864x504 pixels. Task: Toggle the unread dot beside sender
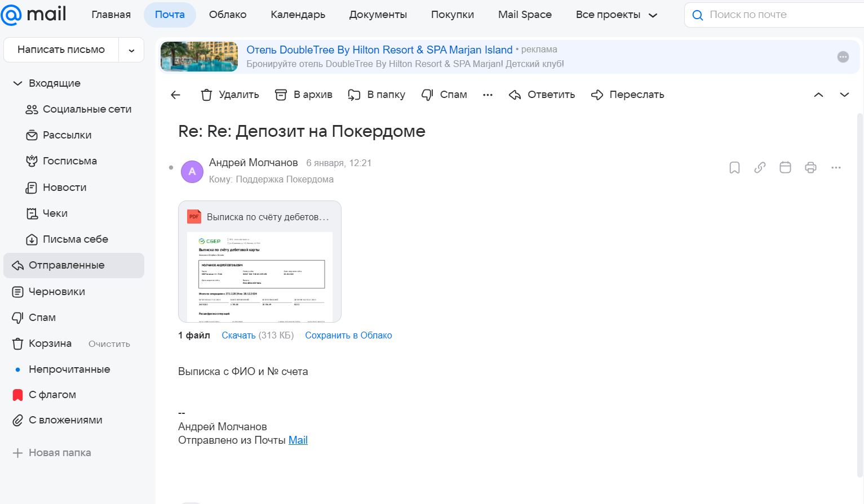coord(171,167)
